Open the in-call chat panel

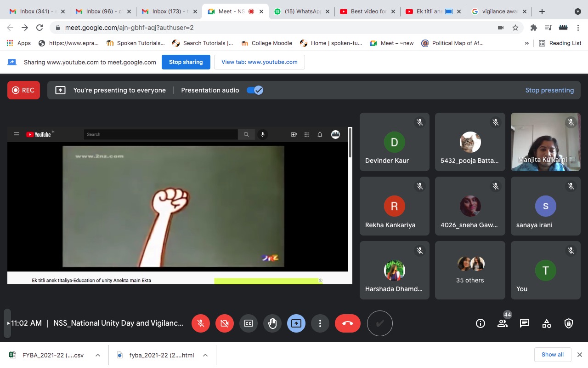point(525,323)
